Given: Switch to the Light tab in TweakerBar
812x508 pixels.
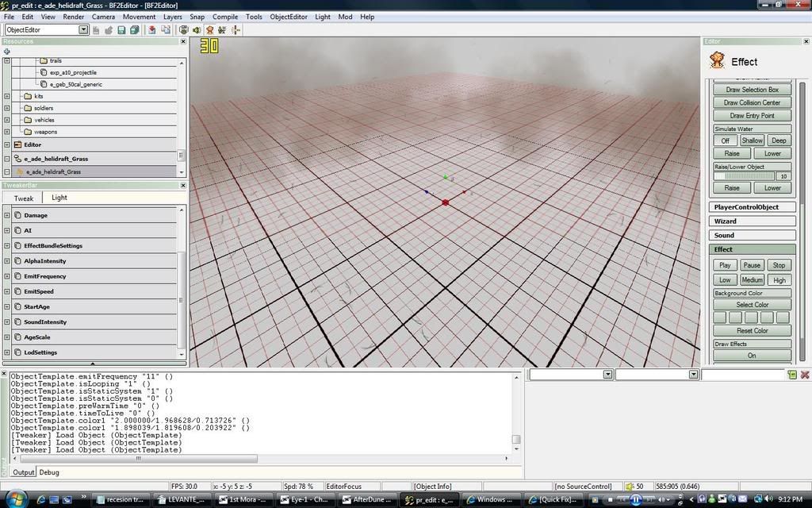Looking at the screenshot, I should [x=59, y=198].
